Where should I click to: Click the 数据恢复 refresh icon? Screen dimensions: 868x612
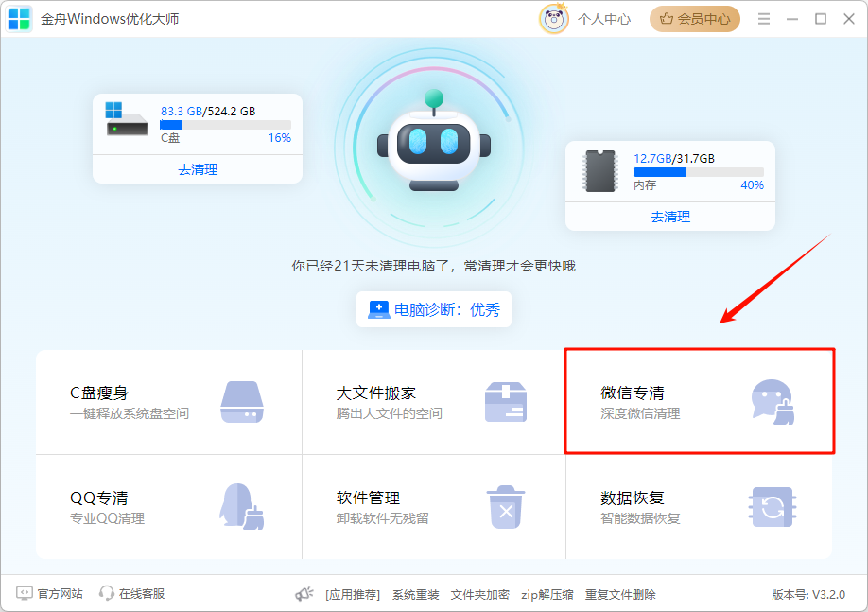[x=773, y=507]
